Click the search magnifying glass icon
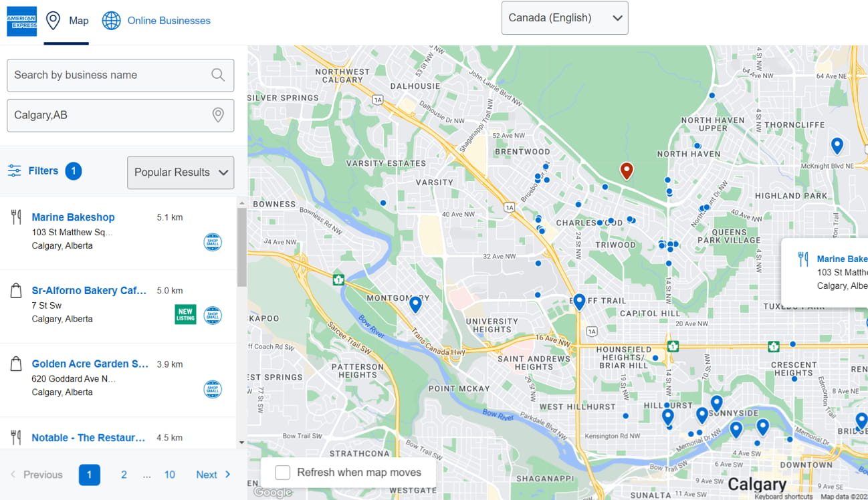 [x=217, y=75]
